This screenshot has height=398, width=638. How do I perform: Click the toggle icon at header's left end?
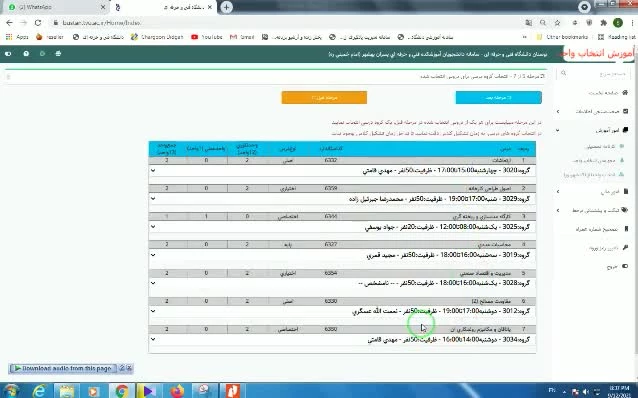click(8, 54)
